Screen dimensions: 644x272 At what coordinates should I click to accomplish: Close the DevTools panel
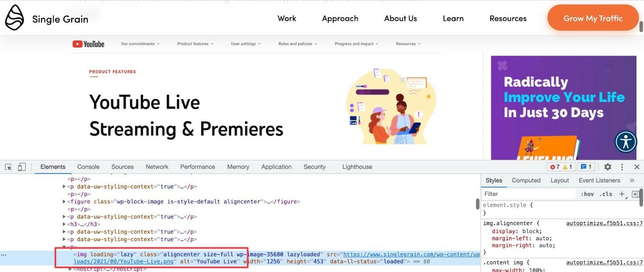pos(637,167)
